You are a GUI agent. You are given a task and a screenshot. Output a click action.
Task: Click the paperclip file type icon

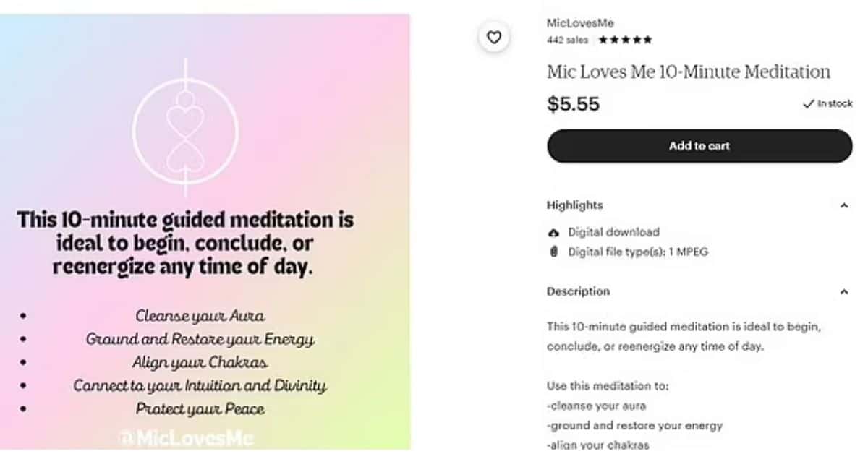click(554, 252)
